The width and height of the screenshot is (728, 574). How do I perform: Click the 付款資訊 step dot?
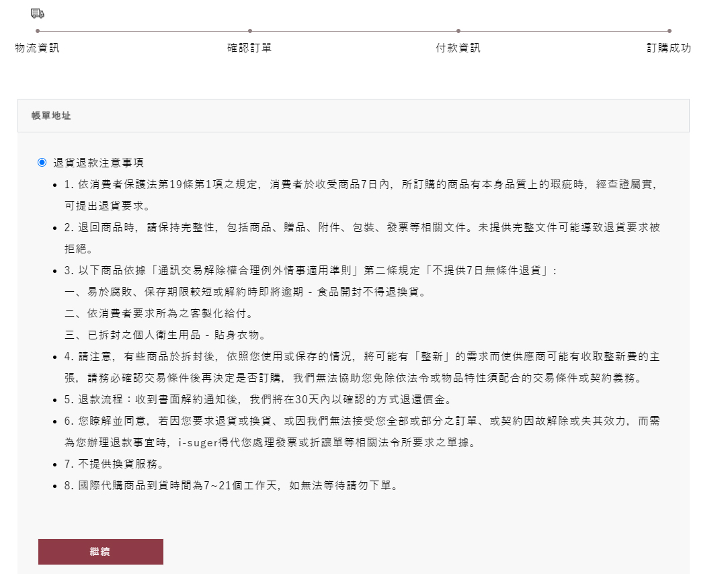(x=458, y=31)
